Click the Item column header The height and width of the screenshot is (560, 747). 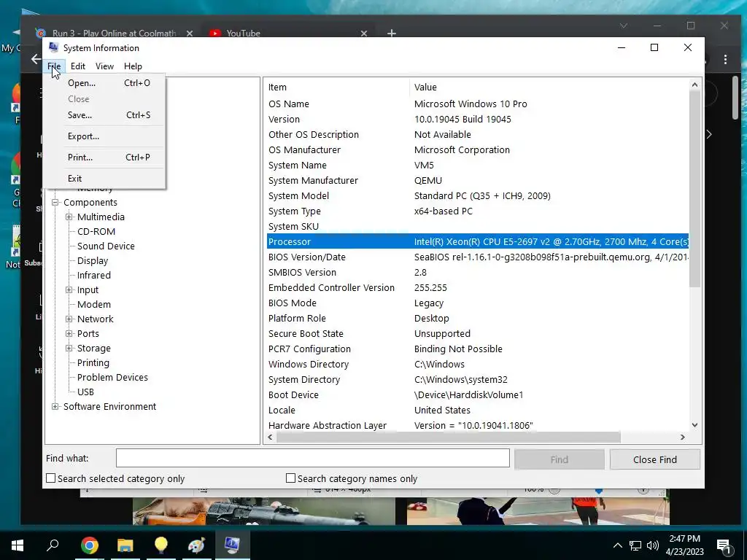tap(337, 87)
